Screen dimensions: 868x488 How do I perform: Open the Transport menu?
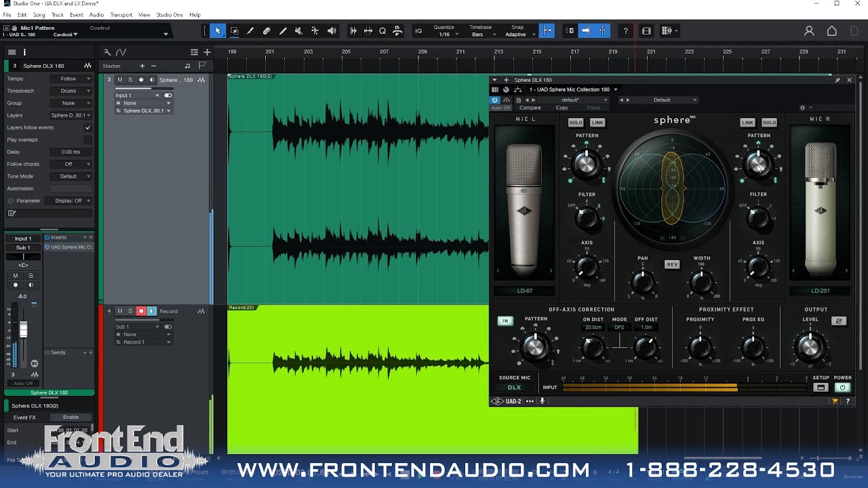(121, 15)
